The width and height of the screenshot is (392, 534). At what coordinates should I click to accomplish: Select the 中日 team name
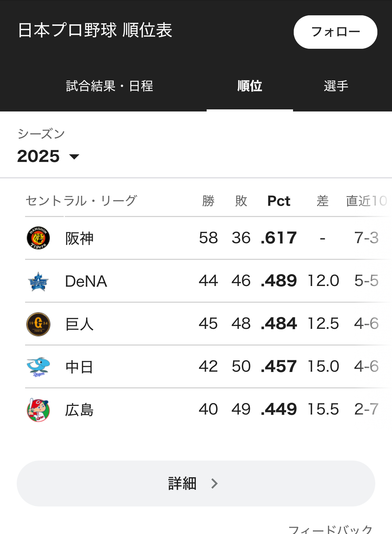click(79, 367)
